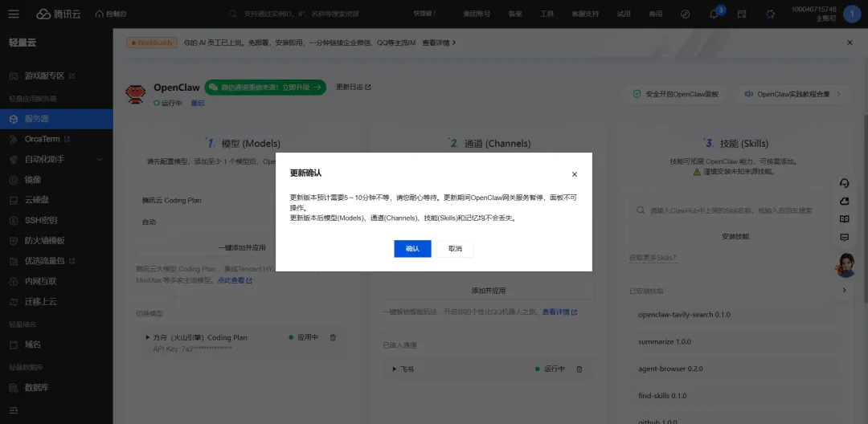
Task: Collapse the sidebar with the bottom-left icon
Action: click(14, 410)
